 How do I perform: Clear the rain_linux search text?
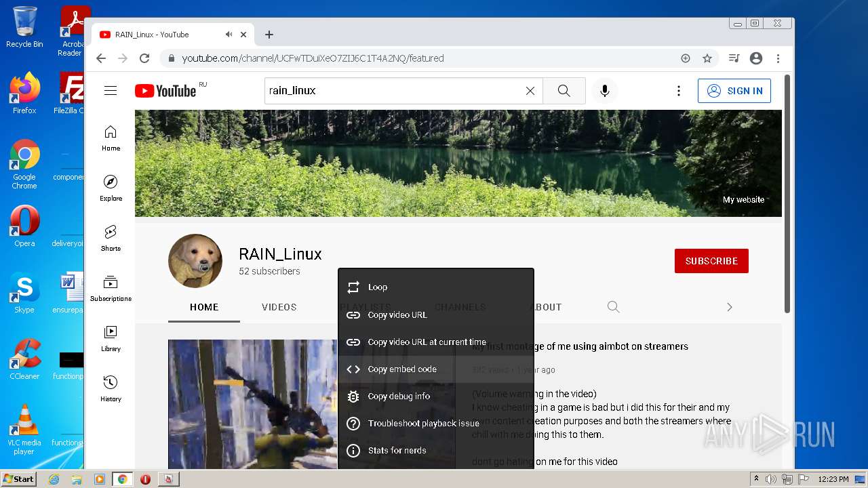pos(530,91)
